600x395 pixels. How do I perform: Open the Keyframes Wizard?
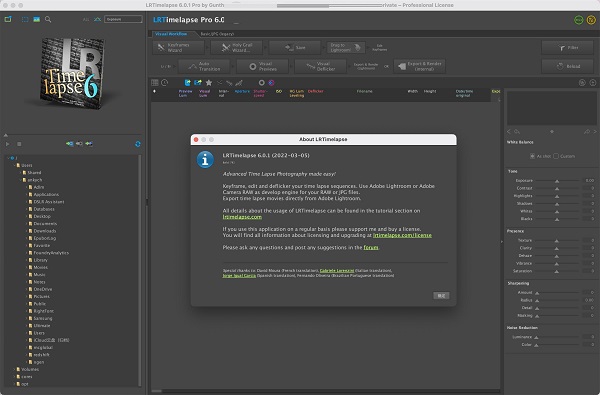pos(178,47)
